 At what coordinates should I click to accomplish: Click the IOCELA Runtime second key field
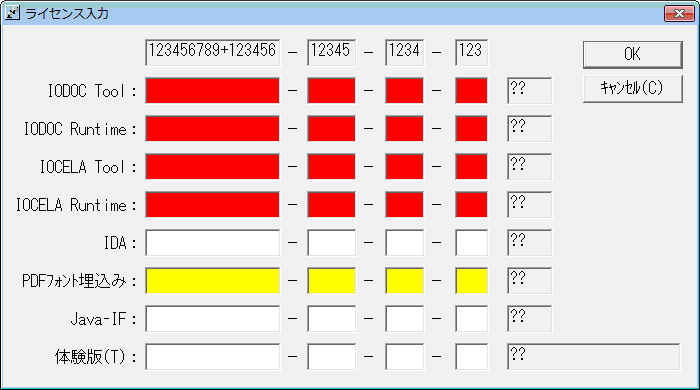(331, 204)
